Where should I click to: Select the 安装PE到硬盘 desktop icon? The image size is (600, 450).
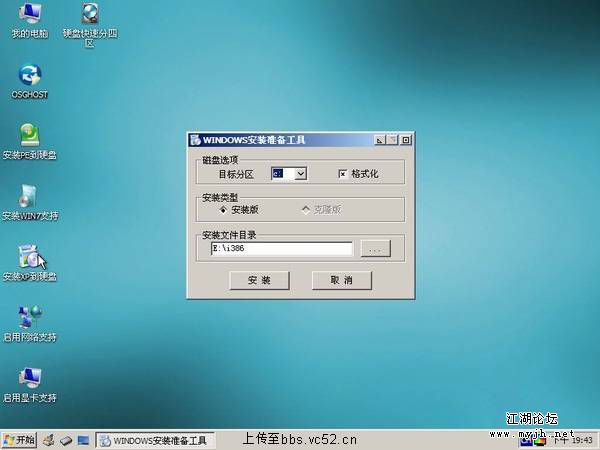coord(30,141)
